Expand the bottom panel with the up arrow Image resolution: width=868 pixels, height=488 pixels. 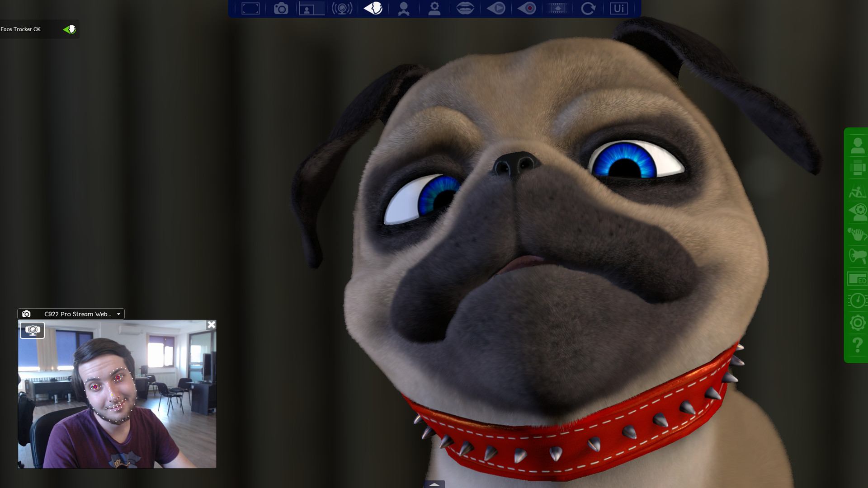[x=435, y=484]
